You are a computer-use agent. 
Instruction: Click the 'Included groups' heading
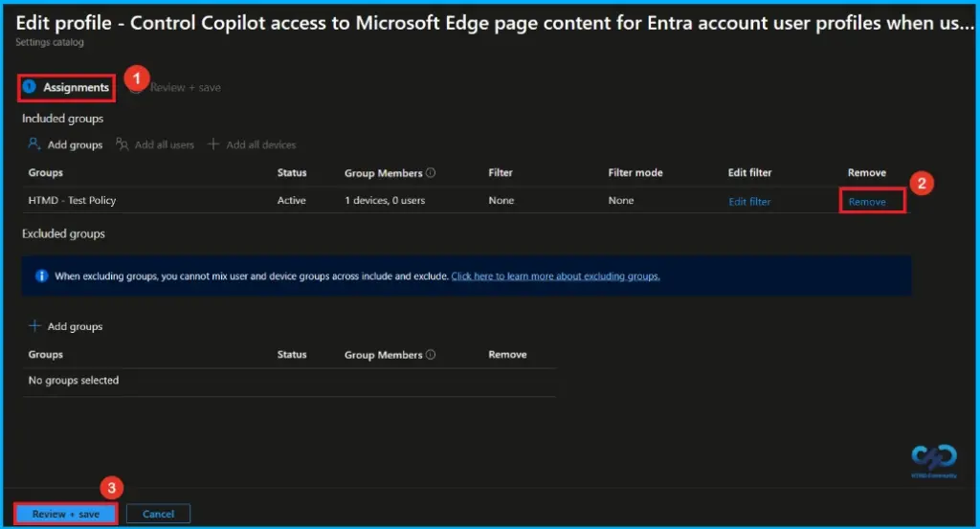pos(62,119)
